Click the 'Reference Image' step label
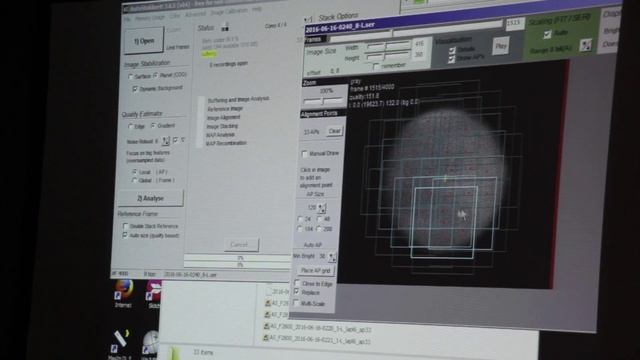 tap(224, 109)
